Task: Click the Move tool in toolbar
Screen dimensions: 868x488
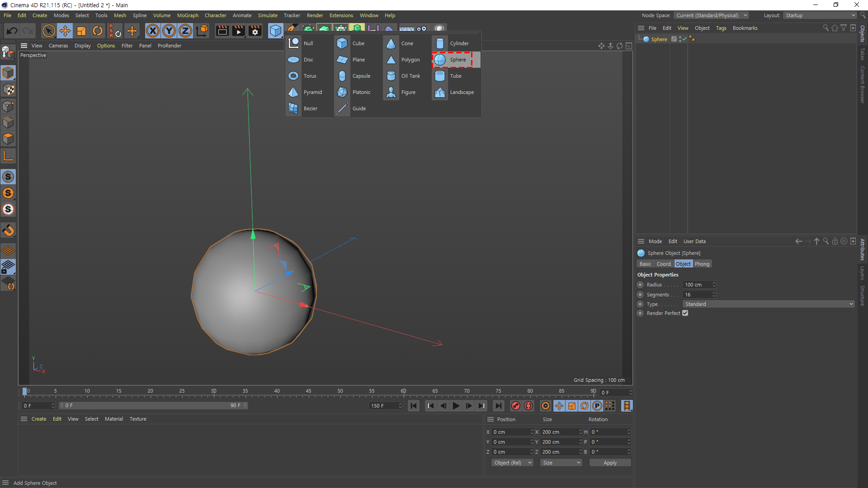Action: [x=65, y=31]
